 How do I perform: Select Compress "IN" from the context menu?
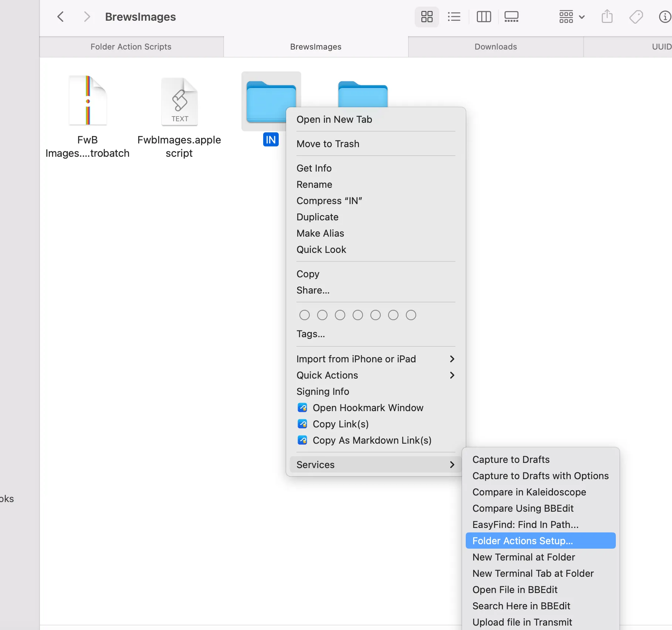(329, 200)
